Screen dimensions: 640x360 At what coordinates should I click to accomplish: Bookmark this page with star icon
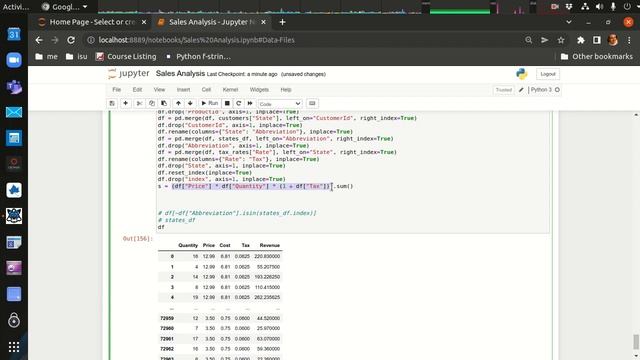point(561,40)
